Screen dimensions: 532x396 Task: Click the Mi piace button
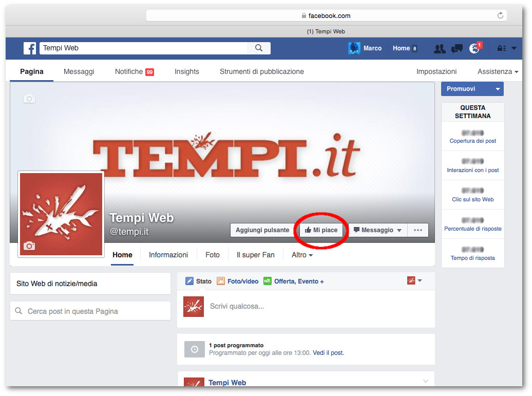321,230
